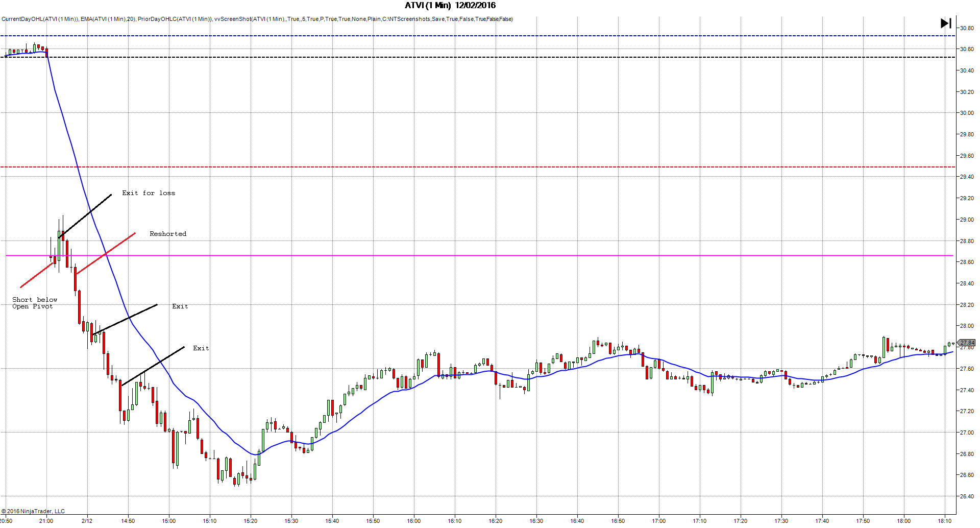Click the 28.00 price axis label
This screenshot has width=980, height=528.
[x=967, y=326]
